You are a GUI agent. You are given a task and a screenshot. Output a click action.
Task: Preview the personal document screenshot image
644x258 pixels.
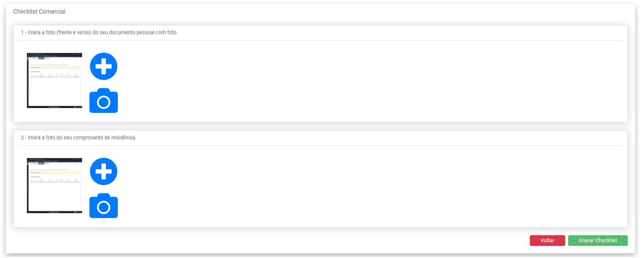54,80
